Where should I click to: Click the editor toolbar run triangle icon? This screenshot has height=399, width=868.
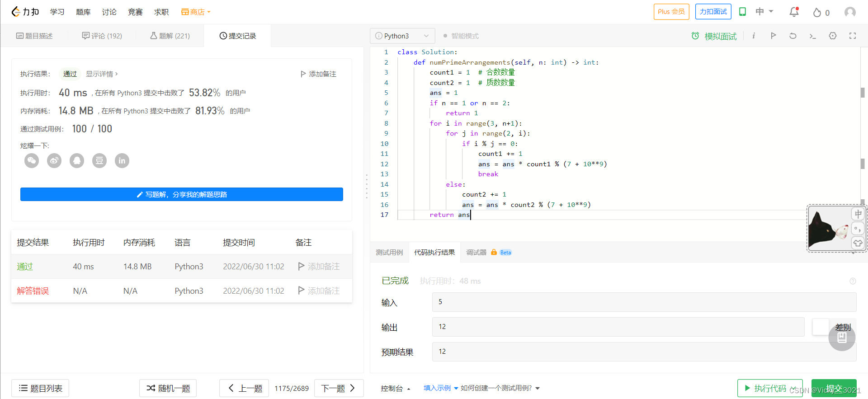pyautogui.click(x=774, y=36)
